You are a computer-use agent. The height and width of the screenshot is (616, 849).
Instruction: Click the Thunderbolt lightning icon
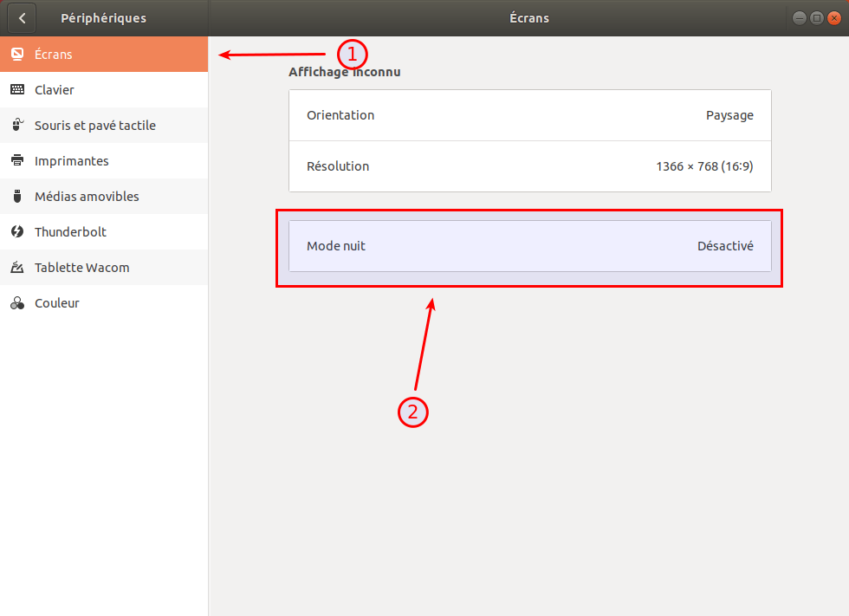pos(17,232)
